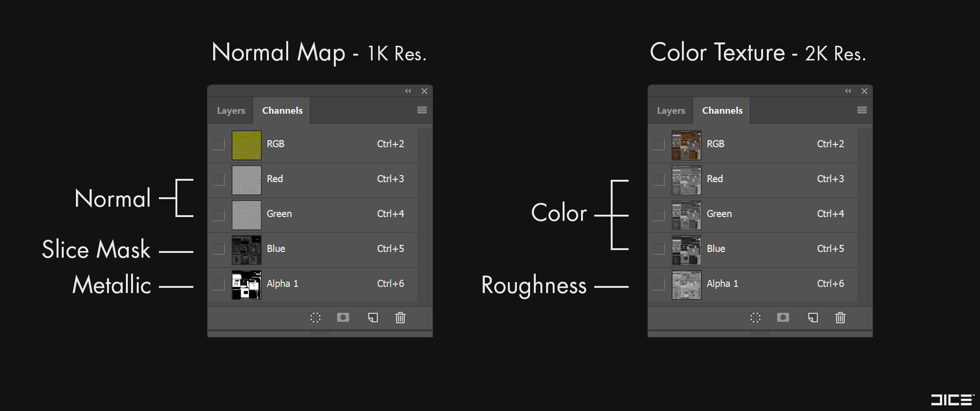The image size is (980, 411).
Task: Click Ctrl+6 shortcut text in Normal Map panel
Action: coord(390,284)
